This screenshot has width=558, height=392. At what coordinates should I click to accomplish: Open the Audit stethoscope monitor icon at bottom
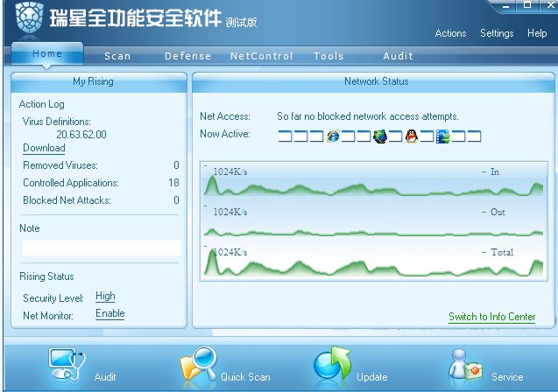pyautogui.click(x=67, y=364)
